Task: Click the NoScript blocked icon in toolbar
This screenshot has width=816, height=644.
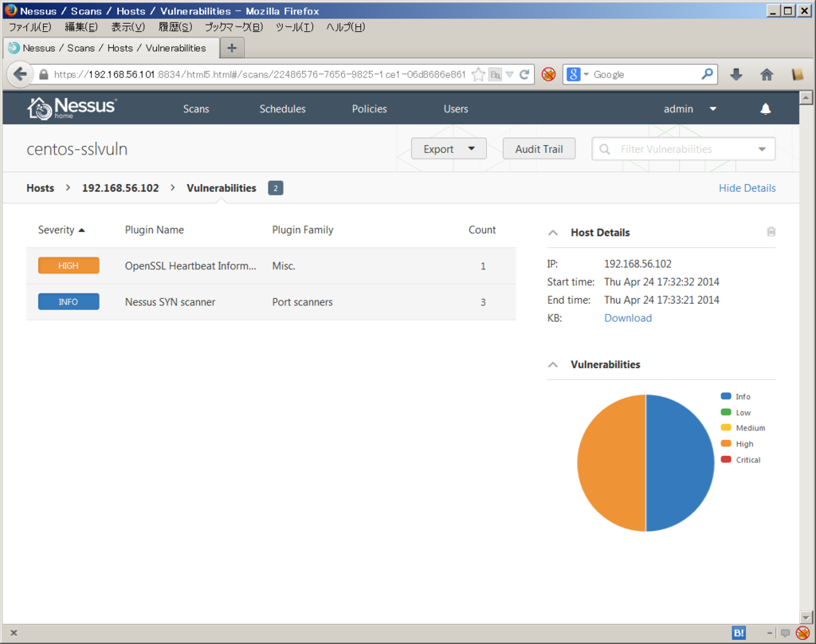Action: point(548,74)
